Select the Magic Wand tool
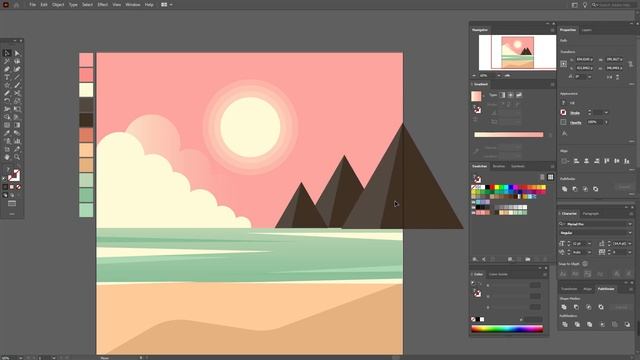Screen dimensions: 640x360 click(7, 61)
